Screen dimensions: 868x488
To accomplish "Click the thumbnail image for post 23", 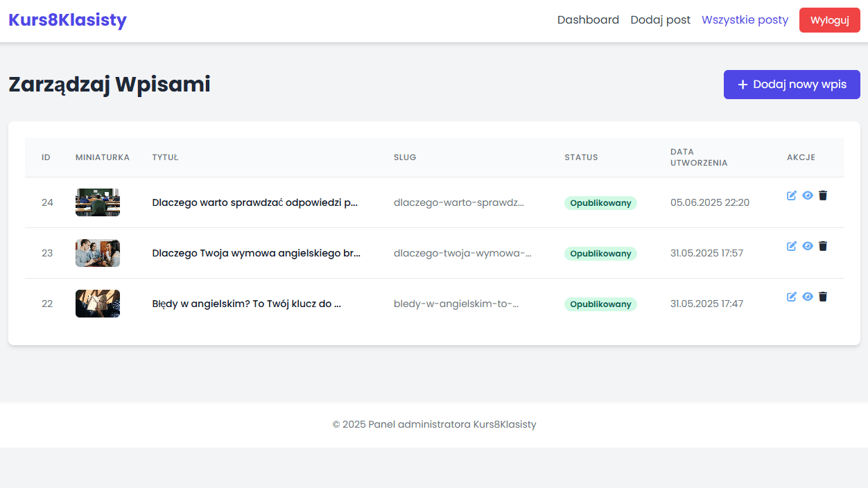I will (x=98, y=253).
